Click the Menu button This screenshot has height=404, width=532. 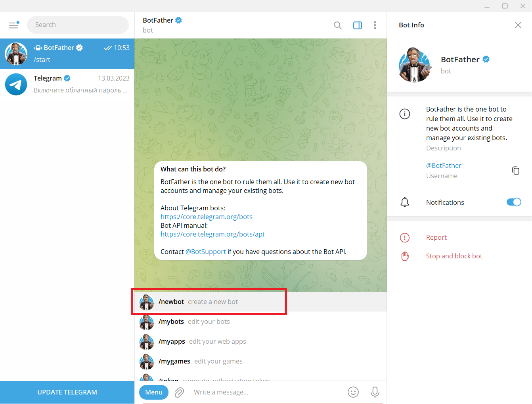point(154,392)
